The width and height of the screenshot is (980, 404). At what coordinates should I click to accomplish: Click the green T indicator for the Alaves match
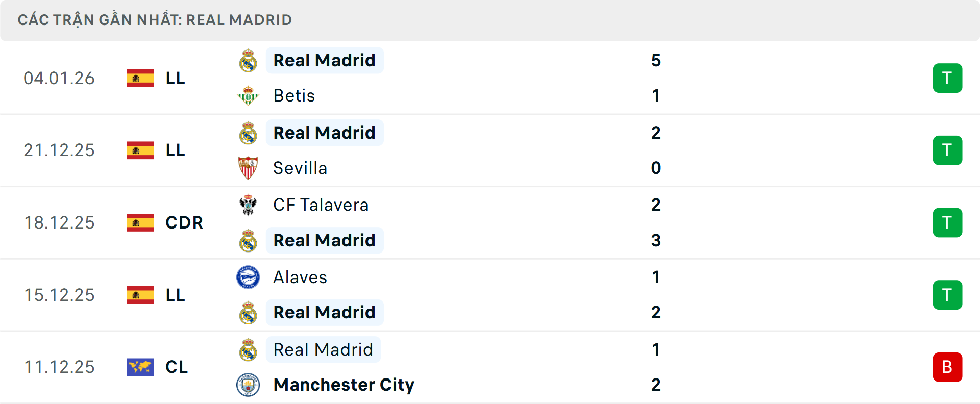947,295
